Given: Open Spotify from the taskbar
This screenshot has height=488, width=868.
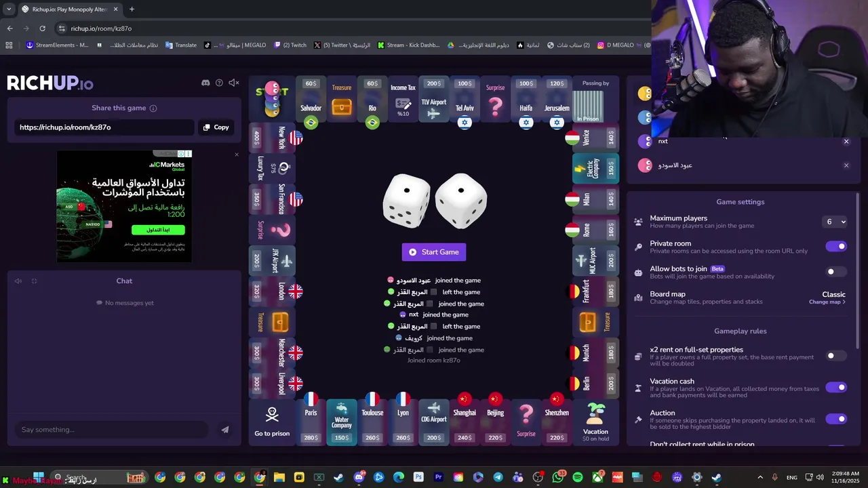Looking at the screenshot, I should click(x=578, y=477).
